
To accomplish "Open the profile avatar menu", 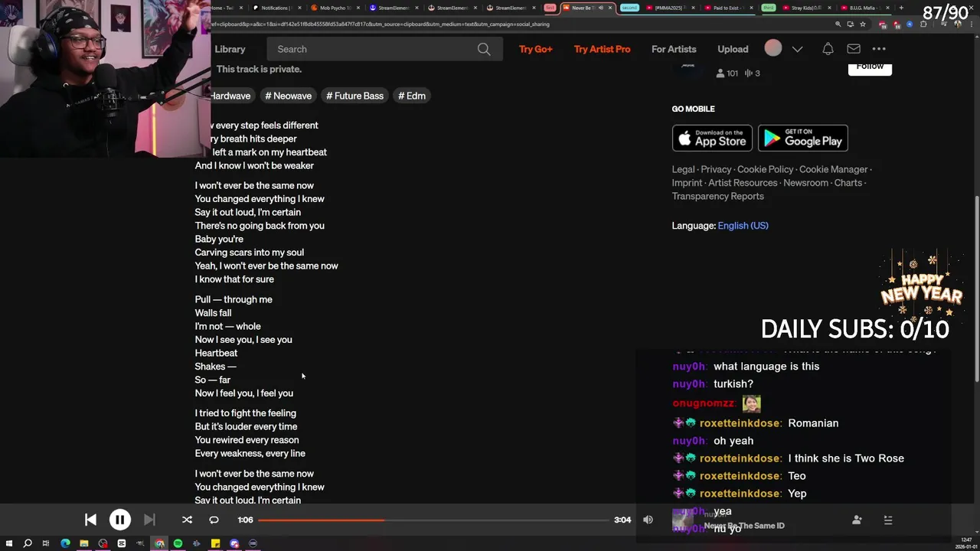I will (773, 48).
